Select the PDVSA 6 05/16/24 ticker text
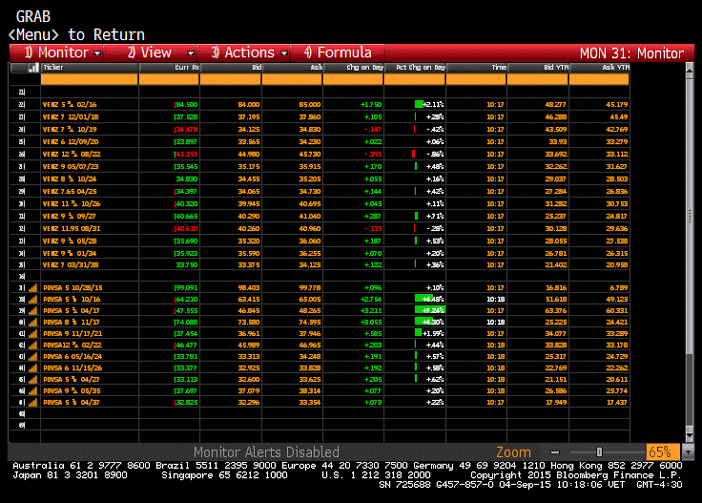 [73, 357]
